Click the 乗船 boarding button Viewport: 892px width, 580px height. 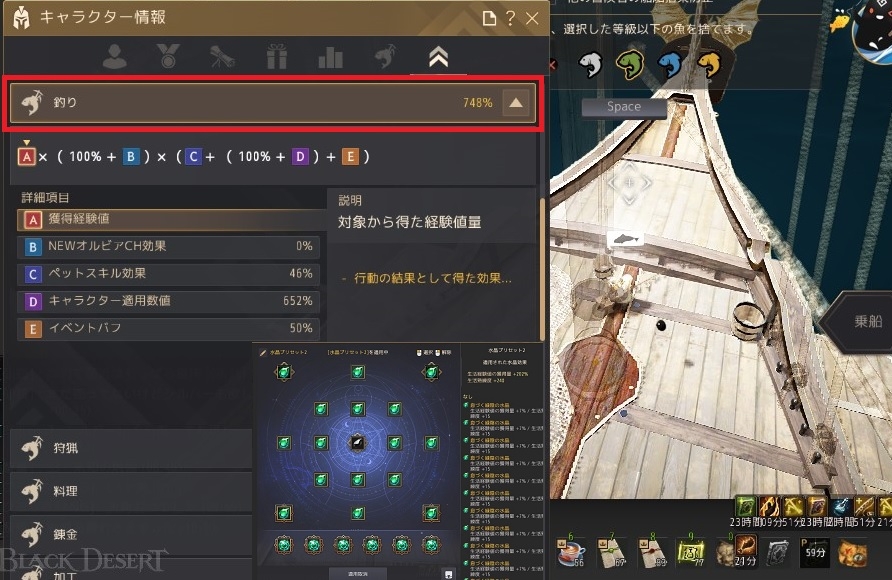click(868, 322)
